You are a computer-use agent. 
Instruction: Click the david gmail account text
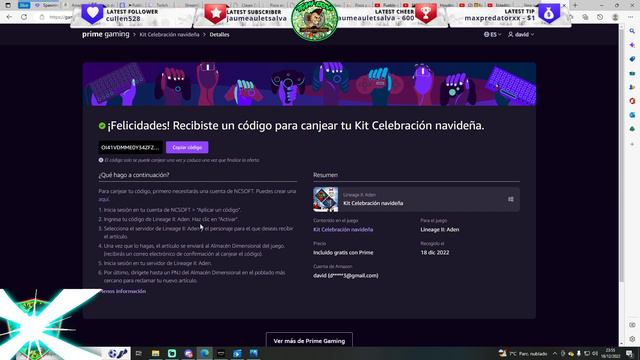345,276
